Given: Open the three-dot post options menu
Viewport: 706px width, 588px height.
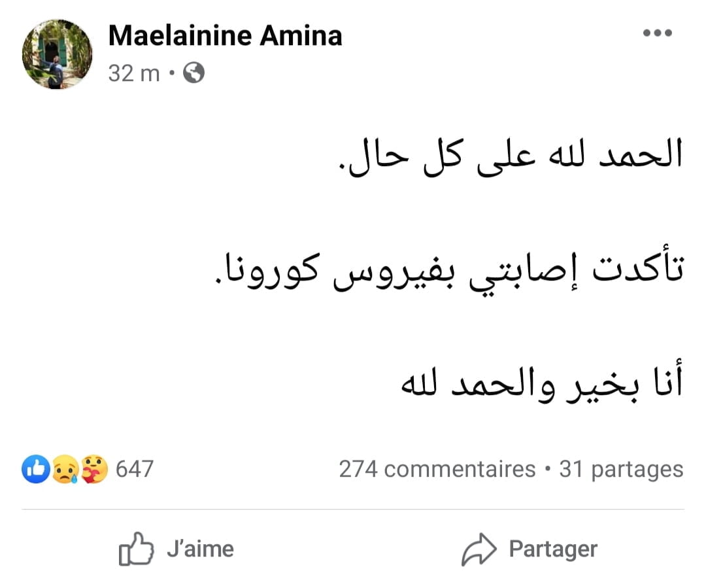Looking at the screenshot, I should coord(657,33).
